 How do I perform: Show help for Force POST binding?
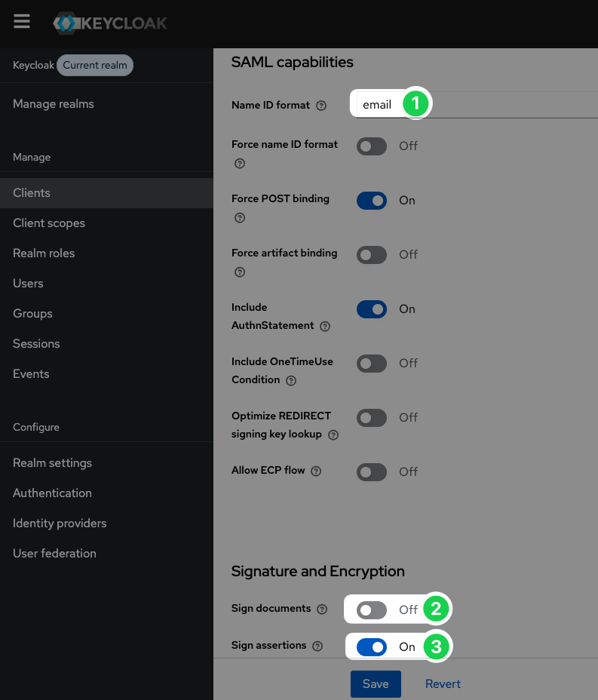240,218
